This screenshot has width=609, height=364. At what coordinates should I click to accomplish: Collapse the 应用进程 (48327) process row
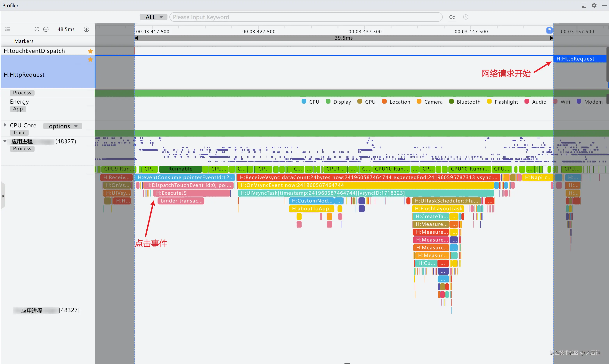pyautogui.click(x=5, y=141)
